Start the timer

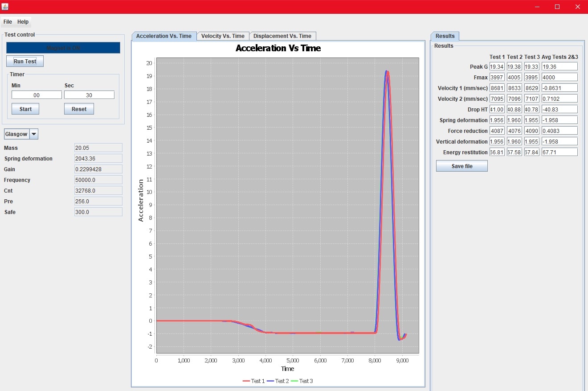(25, 109)
